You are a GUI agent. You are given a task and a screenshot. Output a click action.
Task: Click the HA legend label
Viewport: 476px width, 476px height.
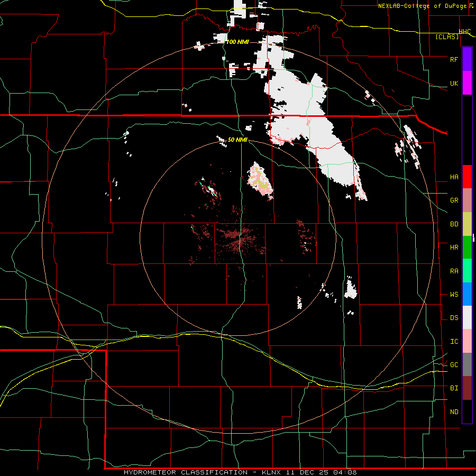(x=454, y=177)
